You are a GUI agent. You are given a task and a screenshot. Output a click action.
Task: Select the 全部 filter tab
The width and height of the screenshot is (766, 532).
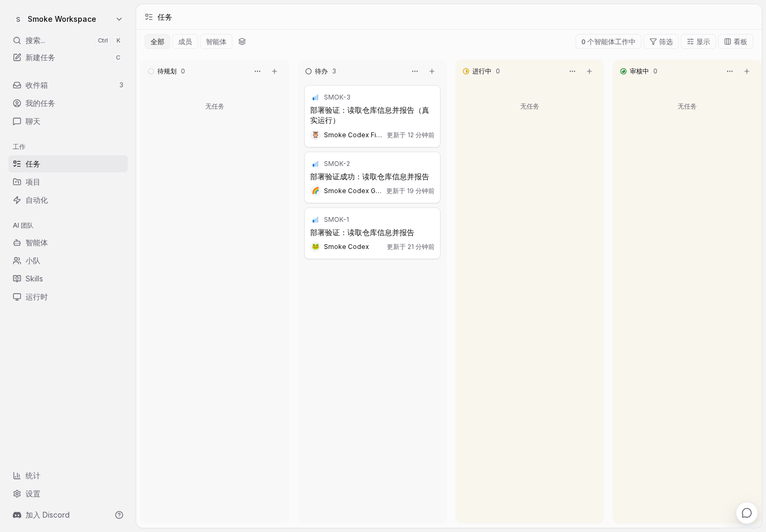tap(157, 41)
